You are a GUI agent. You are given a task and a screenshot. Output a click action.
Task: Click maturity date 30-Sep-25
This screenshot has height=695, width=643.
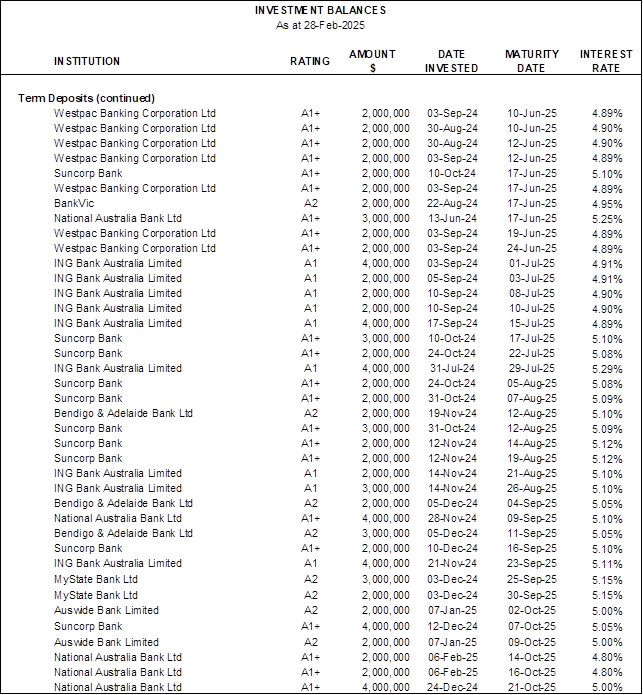[532, 596]
